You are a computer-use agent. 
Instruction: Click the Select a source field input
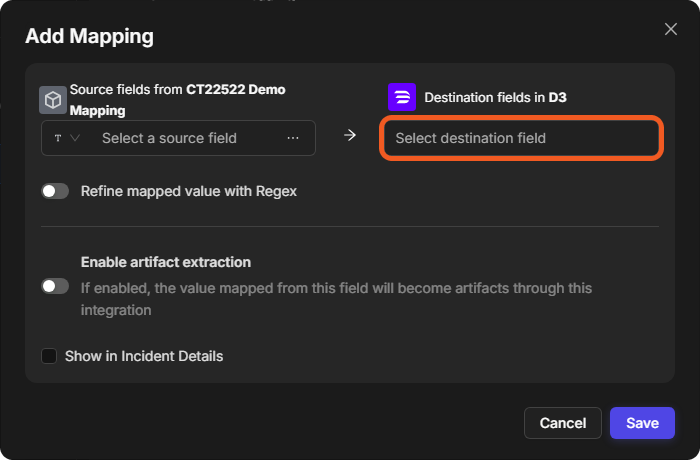(x=178, y=138)
